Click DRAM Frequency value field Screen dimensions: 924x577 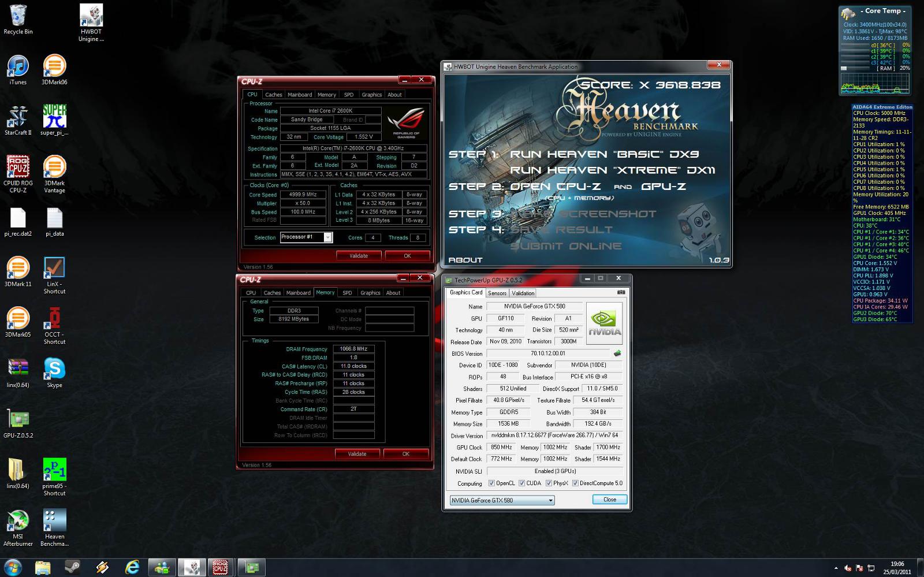[x=353, y=349]
